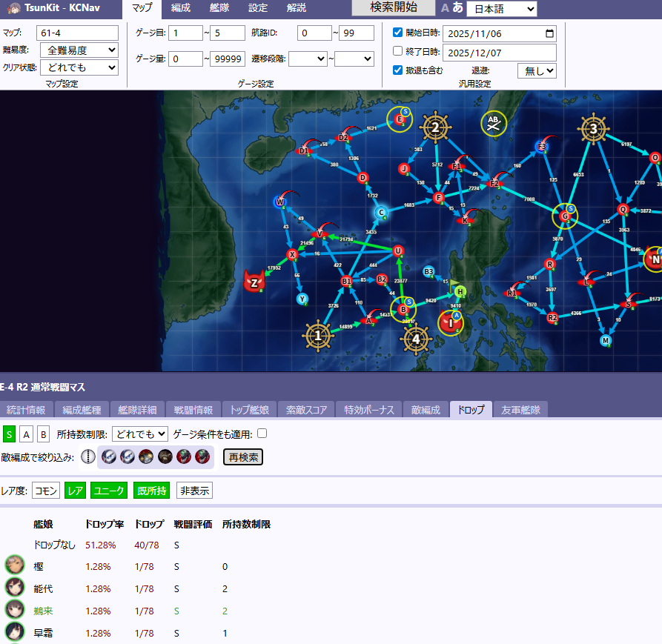Select node Y on the map
Screen dimensions: 662x644
pyautogui.click(x=302, y=299)
